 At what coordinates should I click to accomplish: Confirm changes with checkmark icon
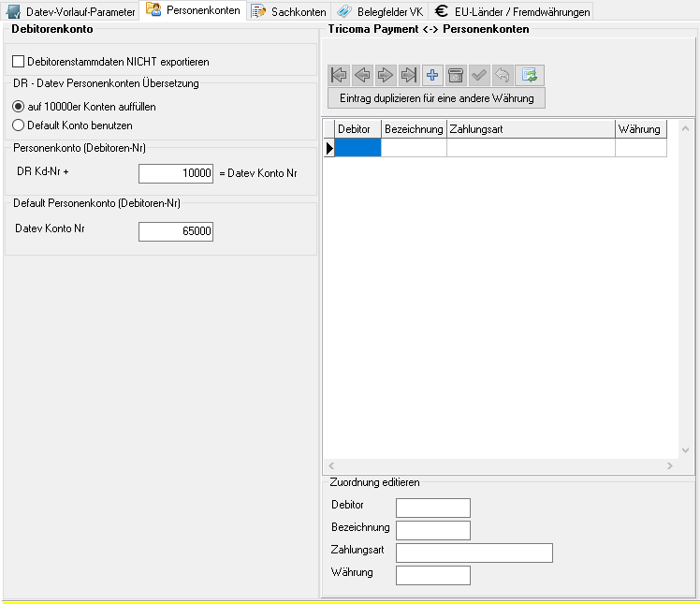pyautogui.click(x=479, y=76)
